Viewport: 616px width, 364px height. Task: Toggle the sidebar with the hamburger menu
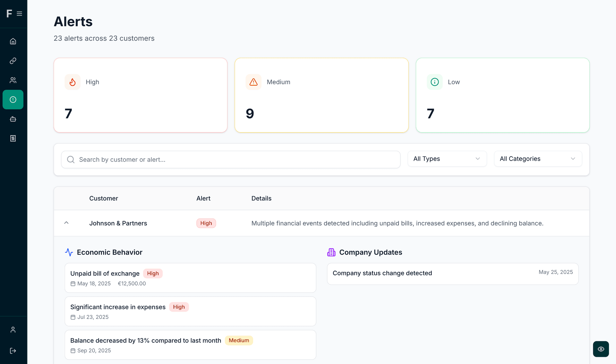point(19,13)
